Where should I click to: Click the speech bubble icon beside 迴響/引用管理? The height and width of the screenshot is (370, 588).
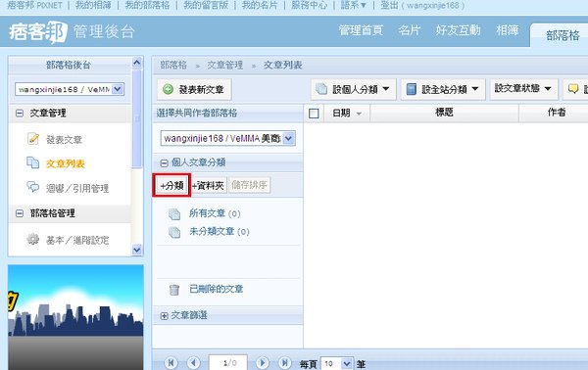(33, 187)
